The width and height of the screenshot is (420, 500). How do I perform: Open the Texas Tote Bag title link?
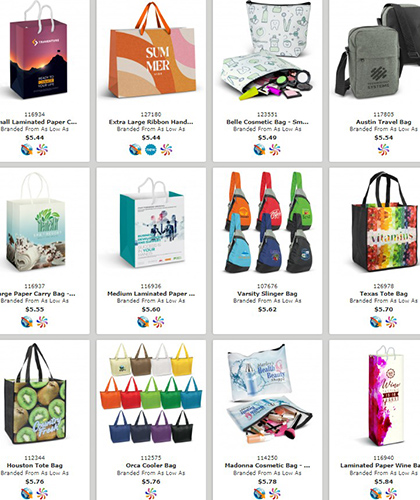coord(384,294)
